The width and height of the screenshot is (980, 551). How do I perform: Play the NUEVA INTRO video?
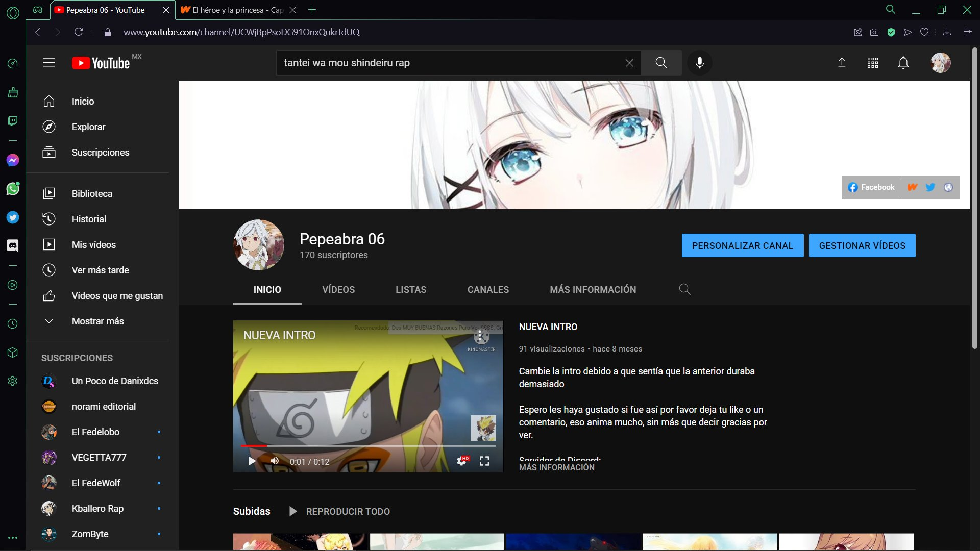pyautogui.click(x=252, y=461)
